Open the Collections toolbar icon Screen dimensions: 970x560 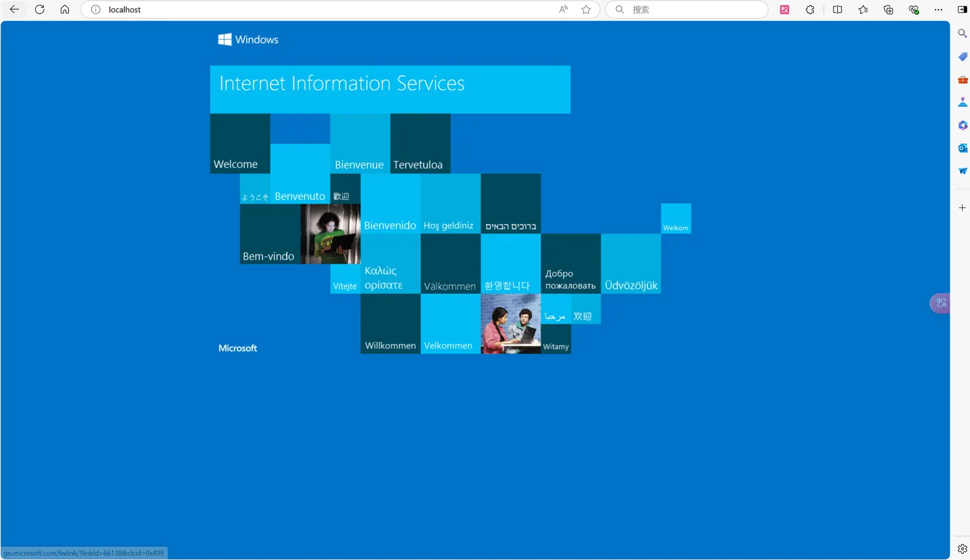[888, 10]
